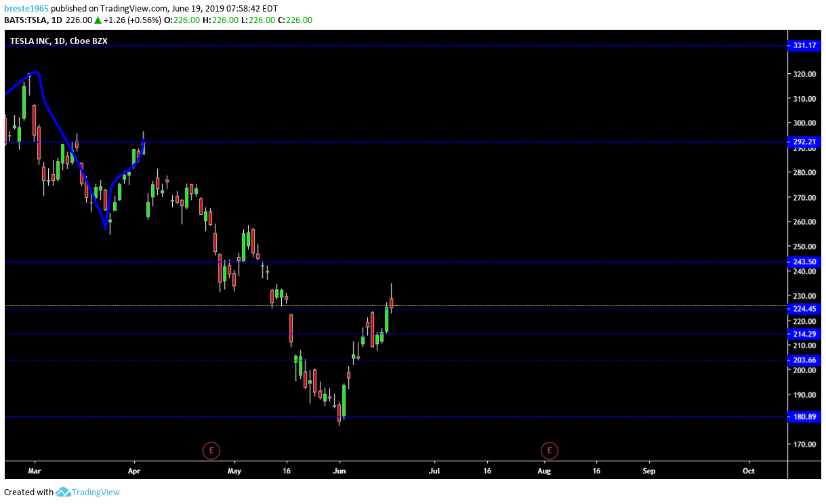Click the green up-triangle price change indicator
The width and height of the screenshot is (826, 504).
pos(98,20)
